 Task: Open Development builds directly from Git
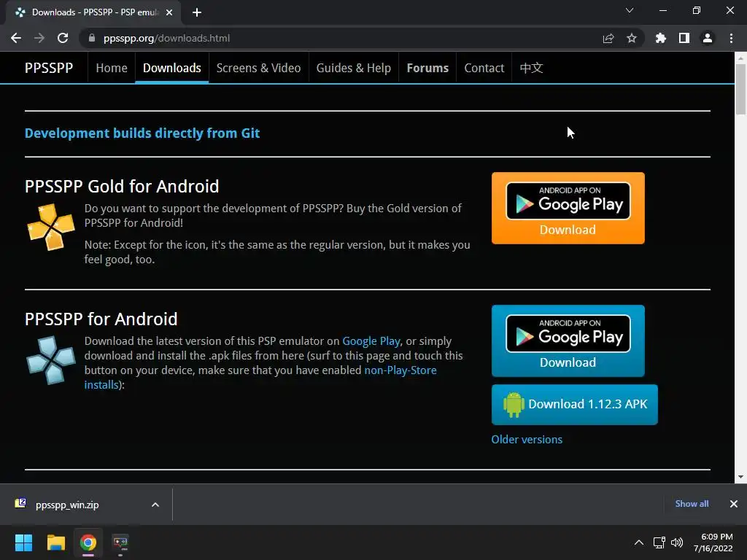(142, 133)
